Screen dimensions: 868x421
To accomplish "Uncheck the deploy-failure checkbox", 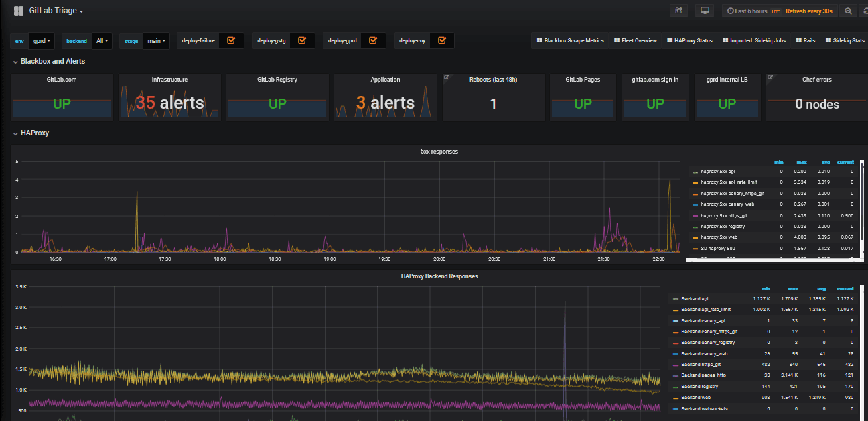I will pos(231,40).
